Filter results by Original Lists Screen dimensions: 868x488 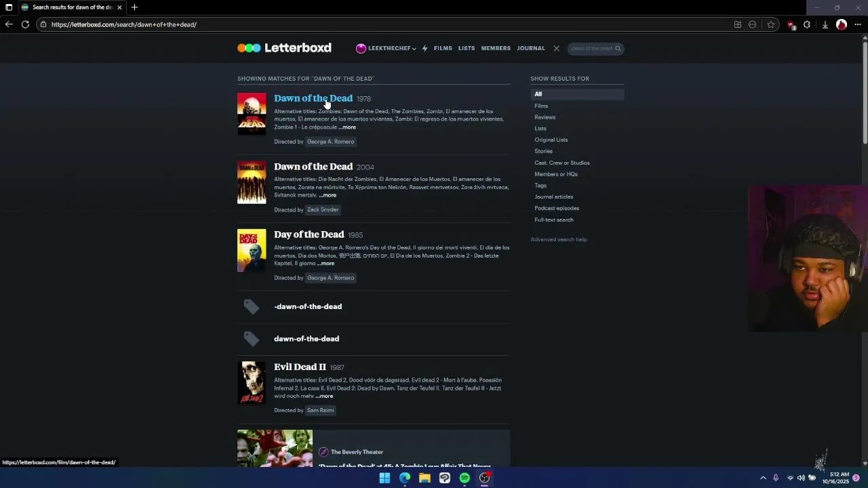551,140
